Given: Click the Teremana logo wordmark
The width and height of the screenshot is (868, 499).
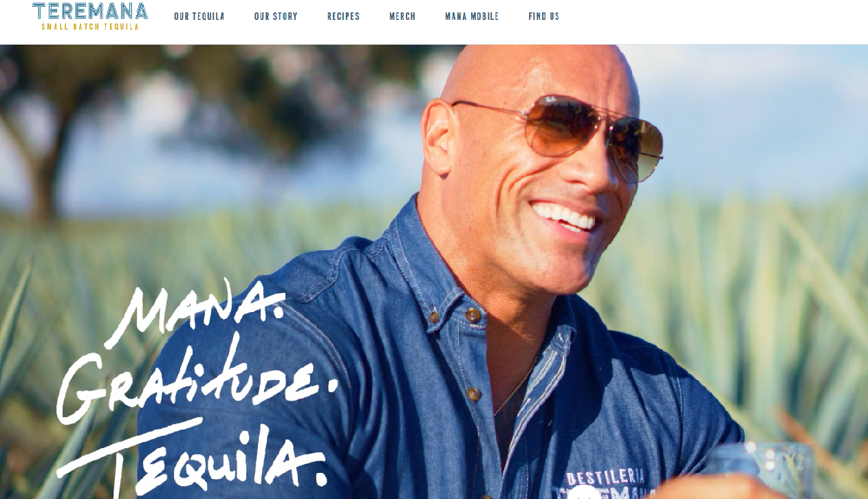Looking at the screenshot, I should pos(90,11).
